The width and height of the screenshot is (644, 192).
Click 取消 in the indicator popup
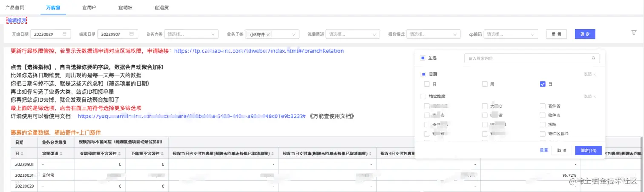click(x=562, y=150)
